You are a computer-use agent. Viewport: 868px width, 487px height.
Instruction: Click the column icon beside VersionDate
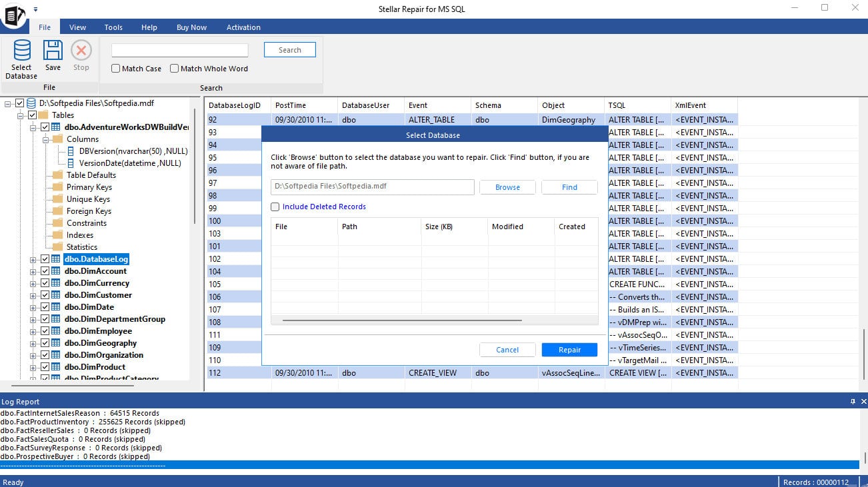pos(72,163)
